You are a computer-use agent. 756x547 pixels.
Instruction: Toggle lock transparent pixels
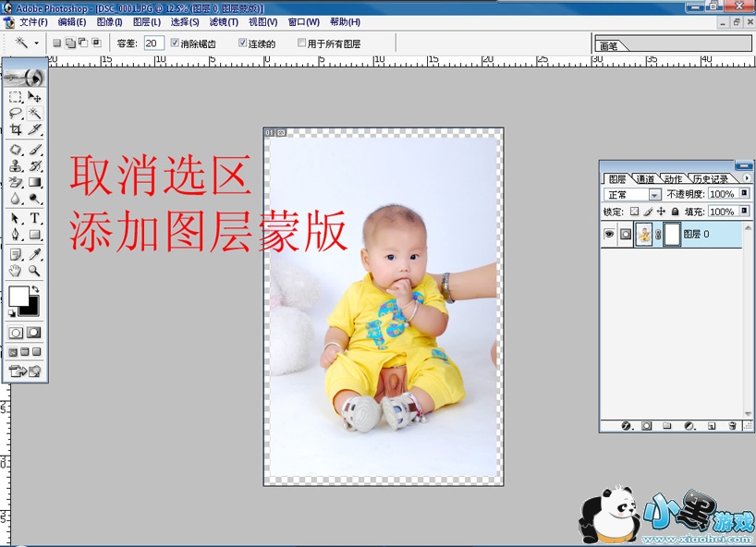click(x=635, y=212)
